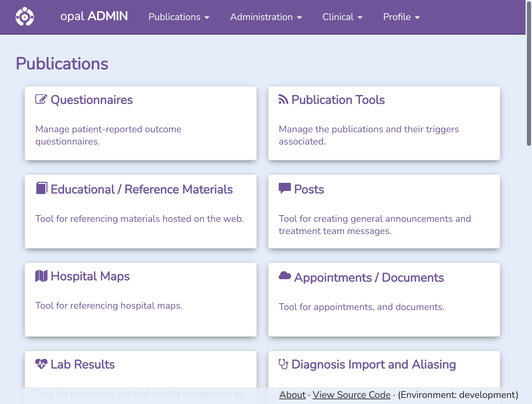Click the Opal logo icon in navbar
The height and width of the screenshot is (404, 532).
coord(25,17)
